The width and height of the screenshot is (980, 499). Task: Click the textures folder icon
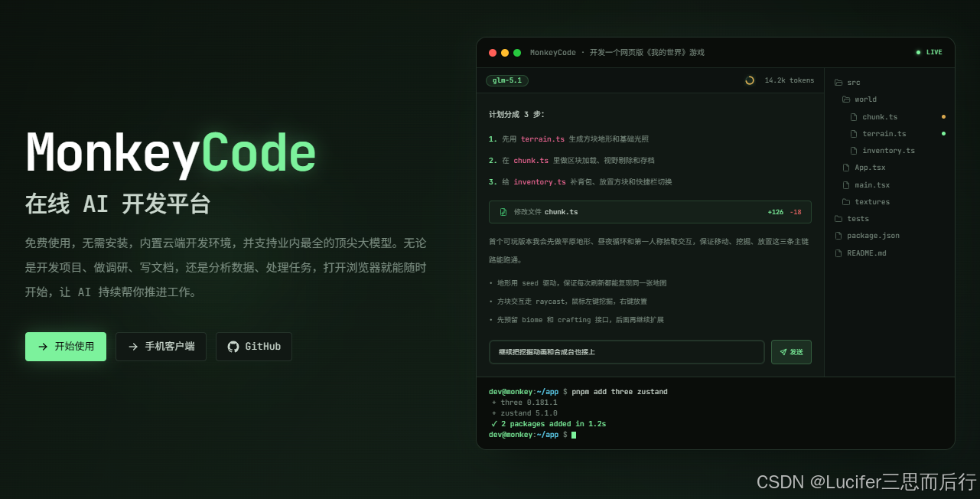[x=846, y=202]
